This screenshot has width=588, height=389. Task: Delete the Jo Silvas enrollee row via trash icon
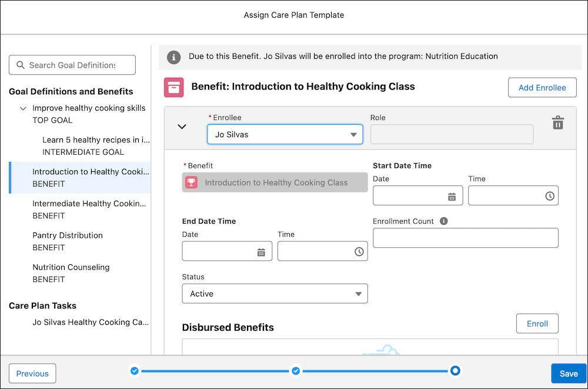coord(557,122)
